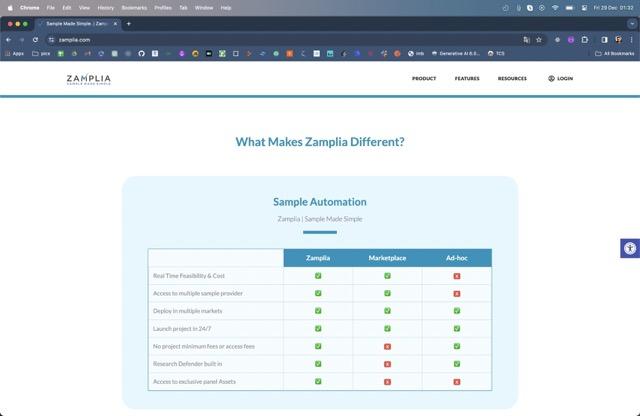Click 'Deploy in multiple markets' row label
This screenshot has height=416, width=640.
187,311
